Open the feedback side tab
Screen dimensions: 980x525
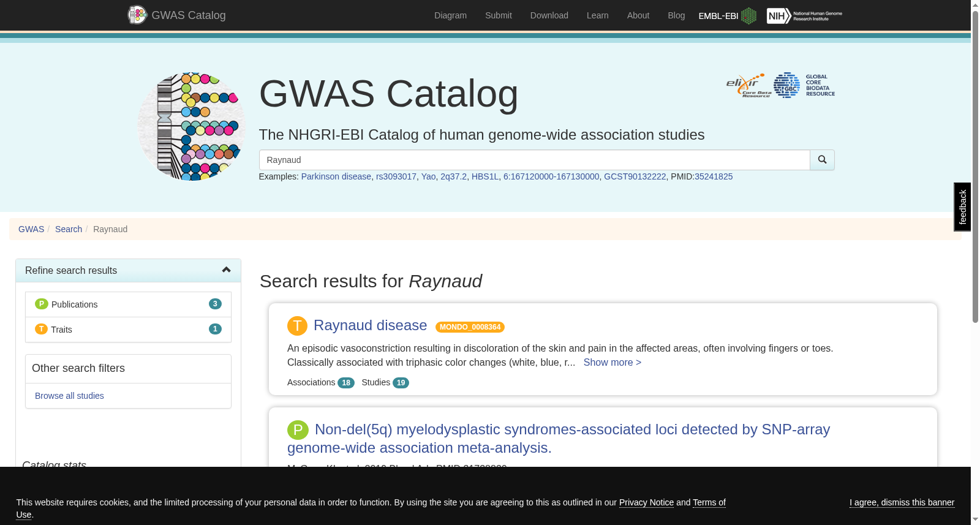[x=962, y=207]
